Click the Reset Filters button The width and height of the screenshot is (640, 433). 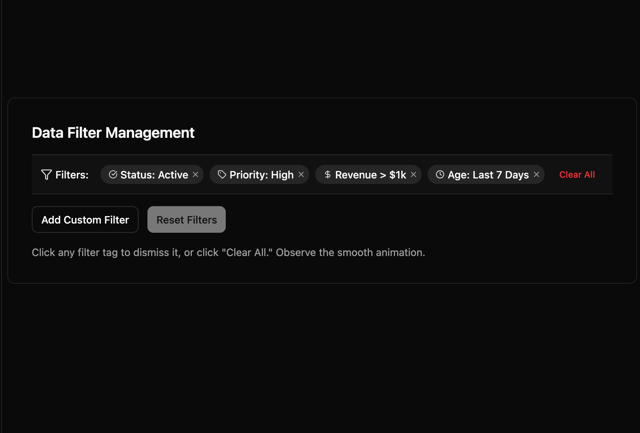187,220
